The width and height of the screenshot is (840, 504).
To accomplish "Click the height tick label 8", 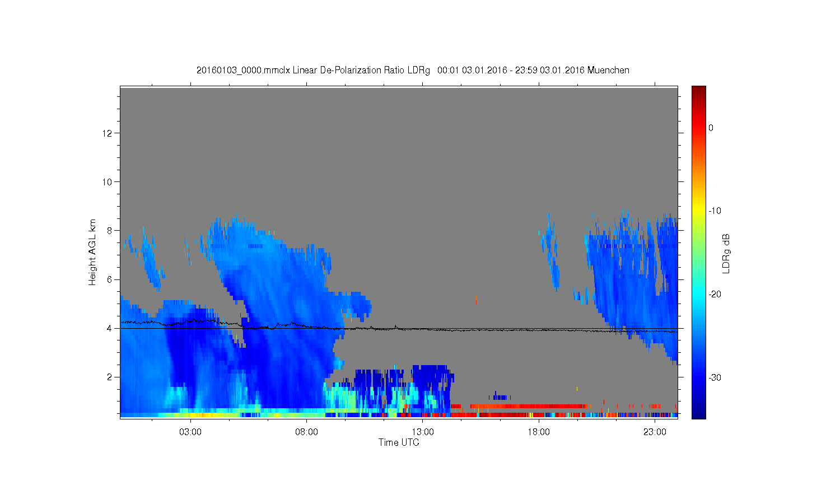I will (110, 231).
